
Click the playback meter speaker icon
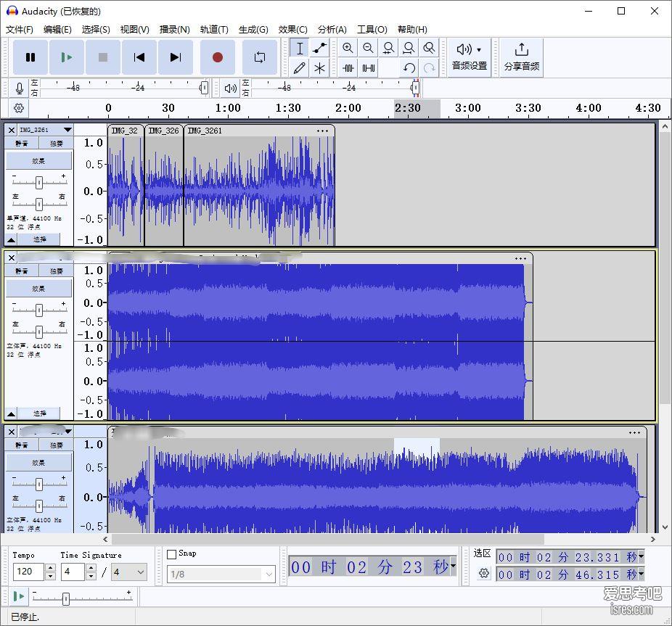coord(230,88)
